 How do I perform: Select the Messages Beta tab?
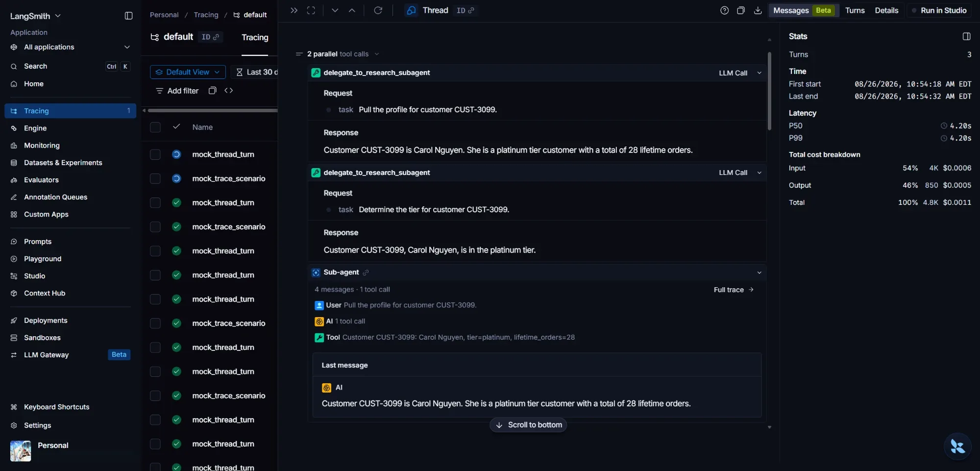(x=804, y=10)
